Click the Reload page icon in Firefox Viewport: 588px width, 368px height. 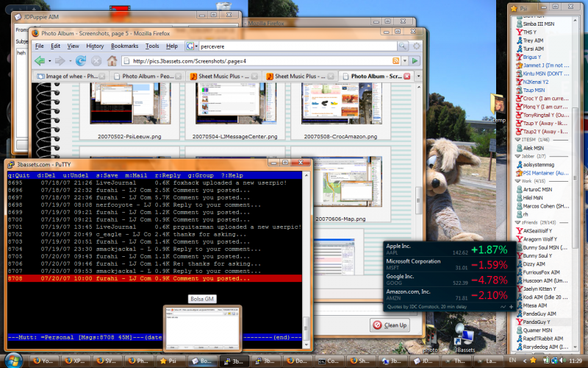pyautogui.click(x=80, y=60)
